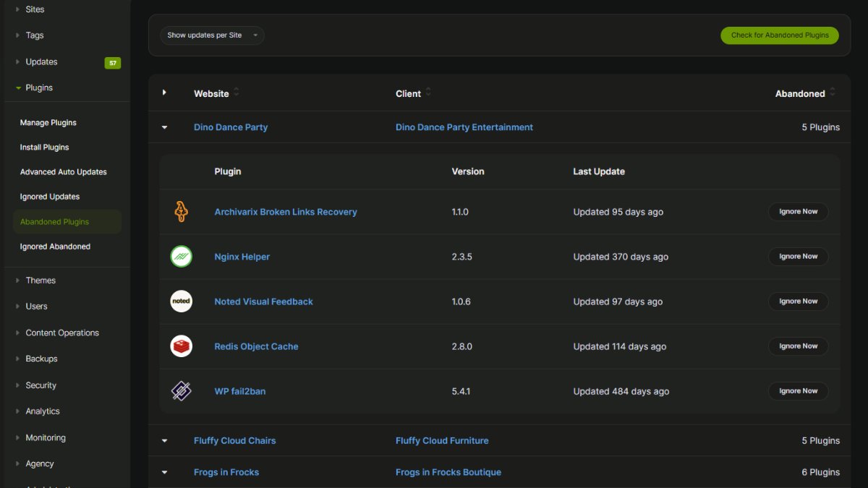This screenshot has width=868, height=488.
Task: Click the Noted Visual Feedback plugin icon
Action: coord(181,301)
